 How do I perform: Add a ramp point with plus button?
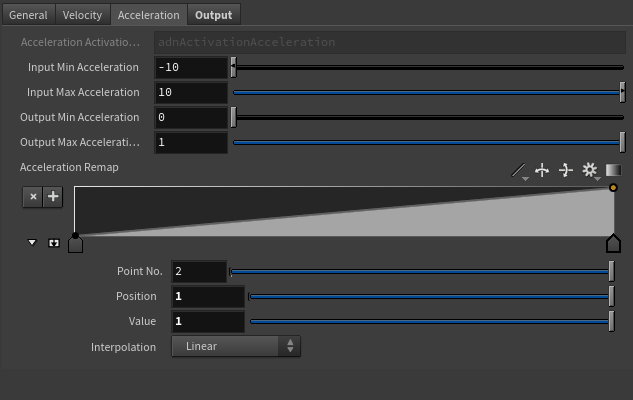point(53,197)
